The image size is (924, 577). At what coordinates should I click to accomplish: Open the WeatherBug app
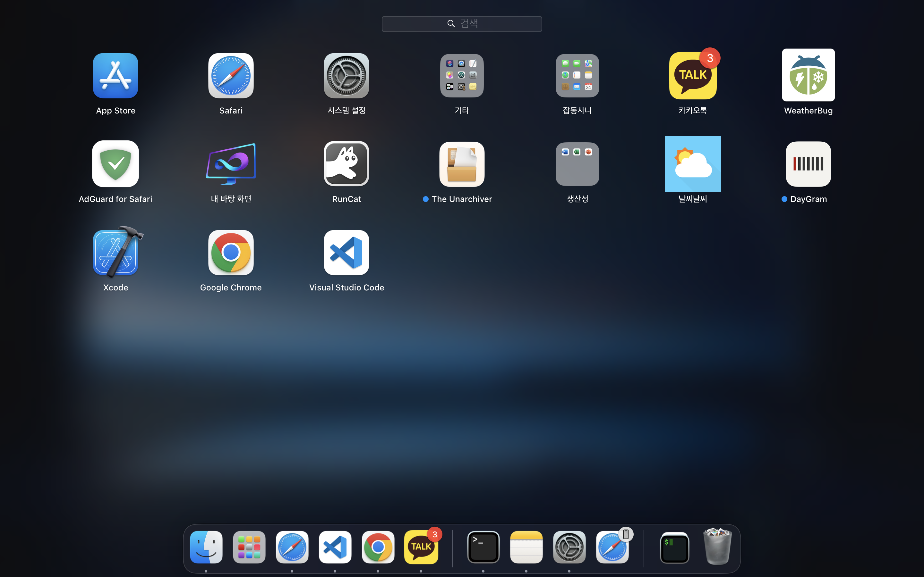tap(808, 76)
